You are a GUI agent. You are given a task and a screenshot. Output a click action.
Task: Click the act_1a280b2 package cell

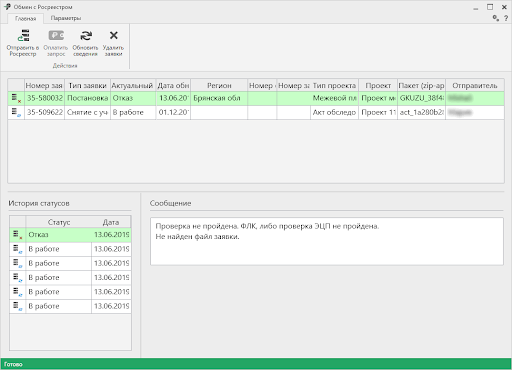pyautogui.click(x=421, y=113)
